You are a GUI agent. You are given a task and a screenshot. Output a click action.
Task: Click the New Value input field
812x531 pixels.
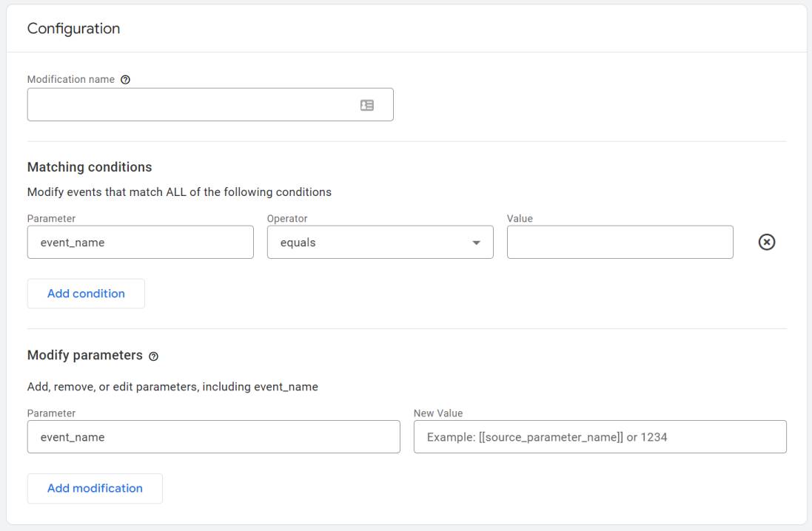tap(600, 437)
